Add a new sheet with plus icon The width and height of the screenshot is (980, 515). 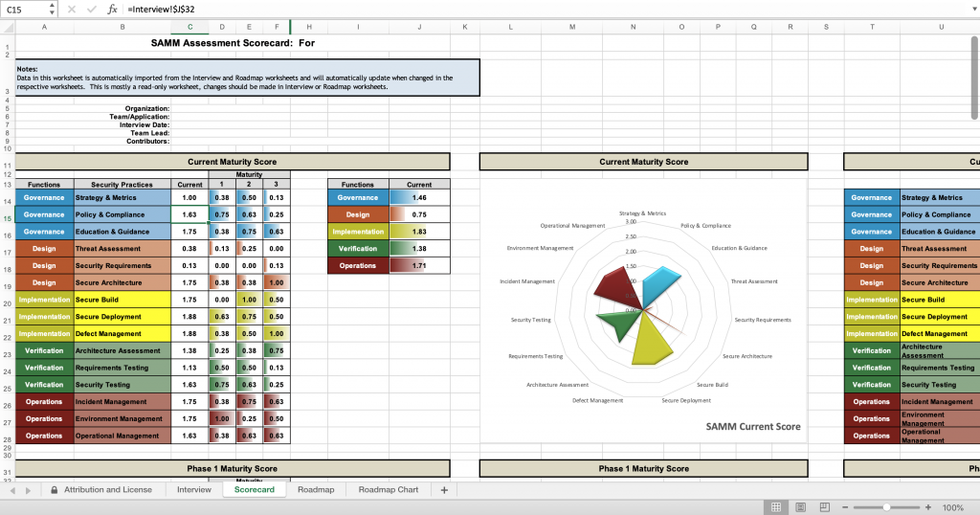444,489
